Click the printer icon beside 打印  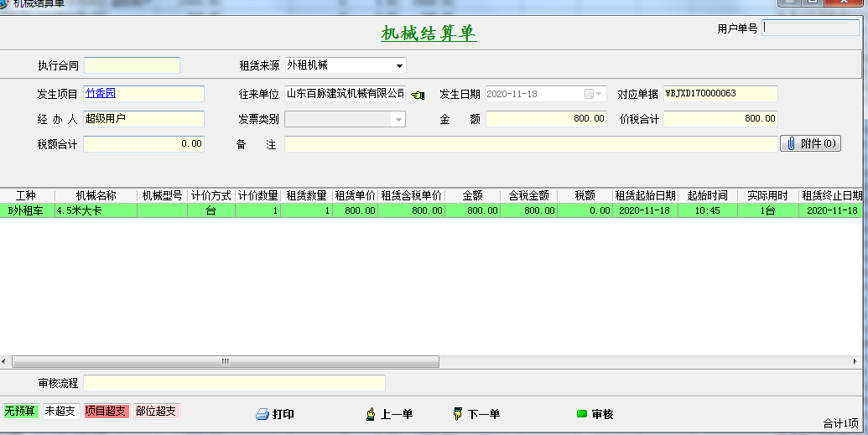(262, 414)
